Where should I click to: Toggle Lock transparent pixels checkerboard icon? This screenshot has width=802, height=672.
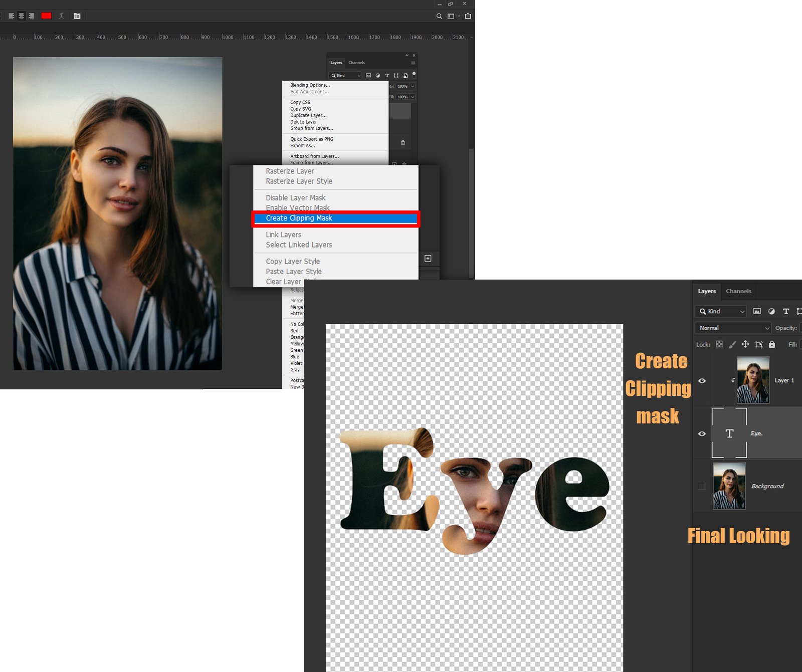[719, 344]
